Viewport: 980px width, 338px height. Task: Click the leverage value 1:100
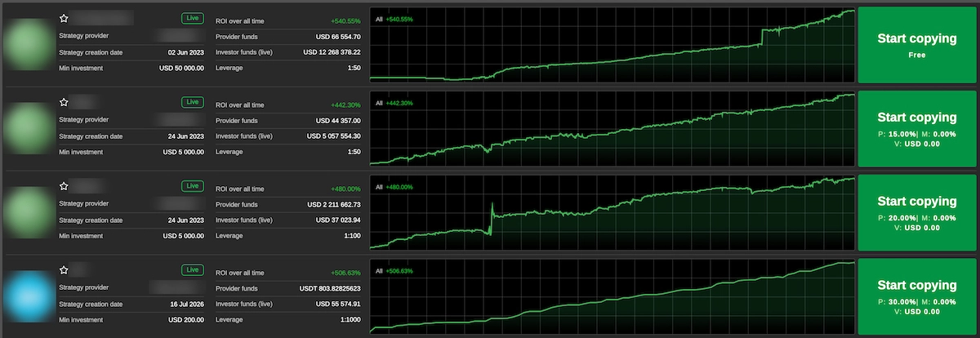(352, 236)
